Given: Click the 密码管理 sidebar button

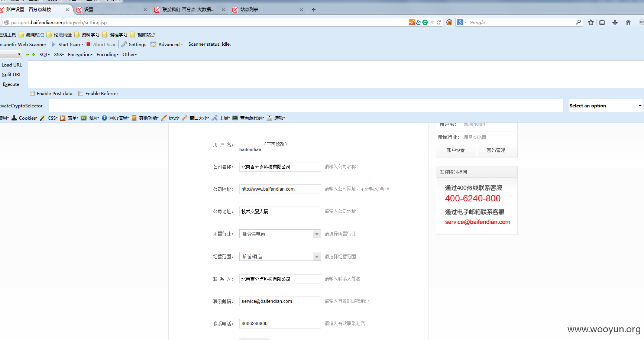Looking at the screenshot, I should pos(496,150).
